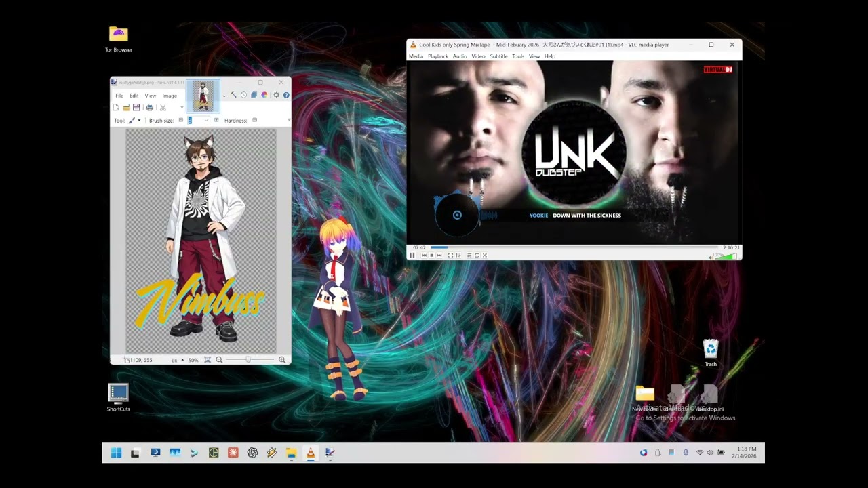Open the Brush size combo box
Screen dimensions: 868x488
click(199, 120)
